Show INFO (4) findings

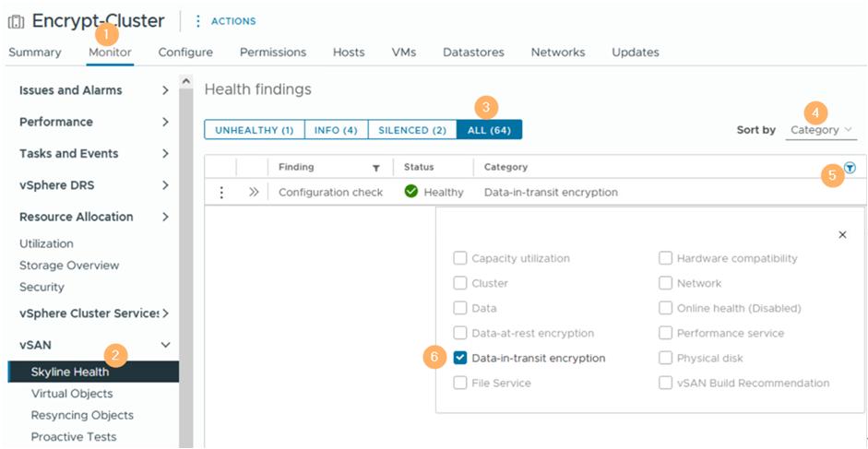click(x=336, y=130)
